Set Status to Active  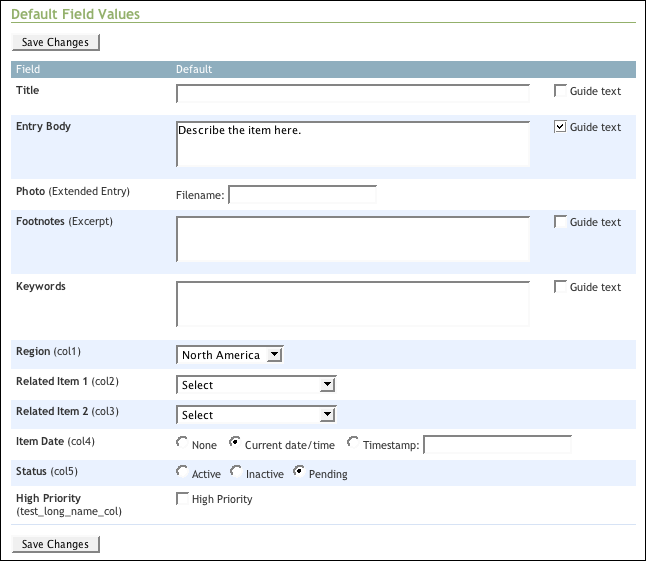point(182,471)
